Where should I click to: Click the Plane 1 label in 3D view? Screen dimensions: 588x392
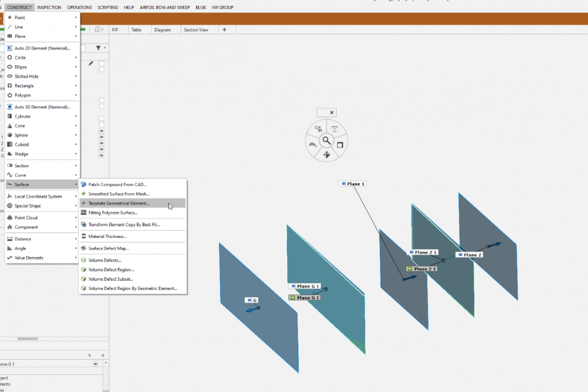[353, 184]
